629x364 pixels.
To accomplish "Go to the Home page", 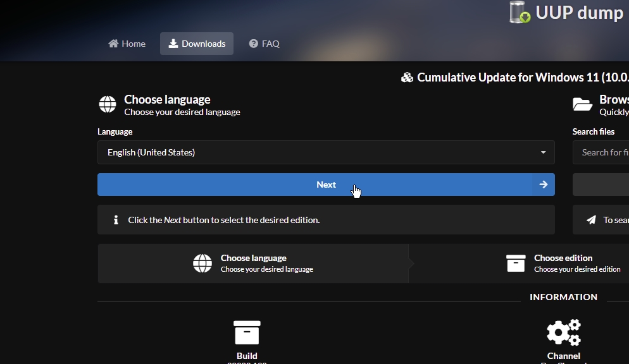I will [127, 44].
